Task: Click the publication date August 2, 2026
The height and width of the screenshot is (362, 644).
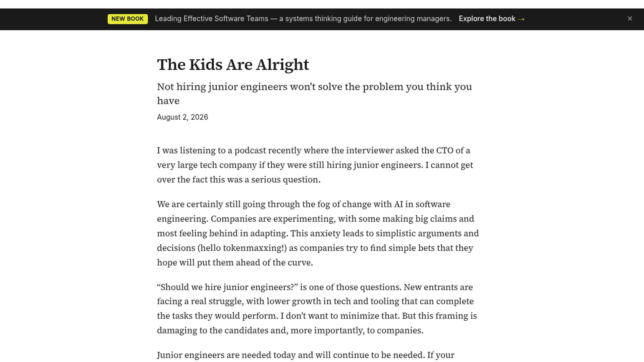Action: 182,117
